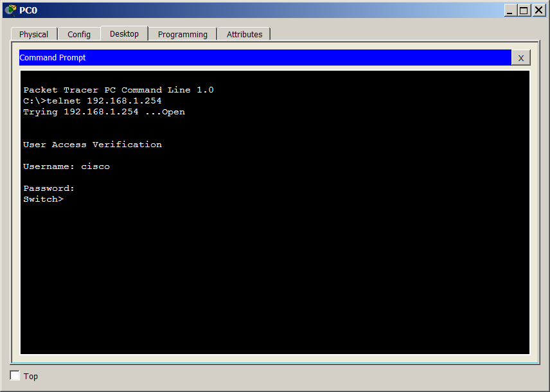Viewport: 550px width, 392px height.
Task: Open the Config tab
Action: click(x=79, y=35)
